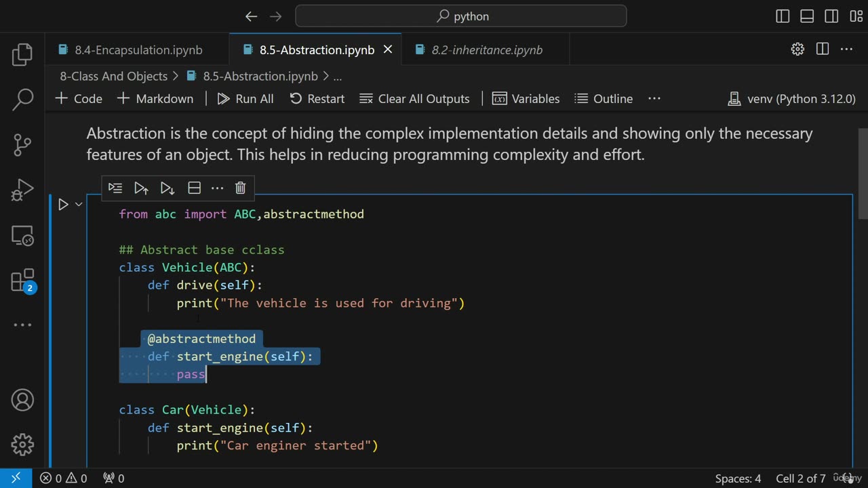Screen dimensions: 868x488
Task: Open the Search view in activity bar
Action: (22, 100)
